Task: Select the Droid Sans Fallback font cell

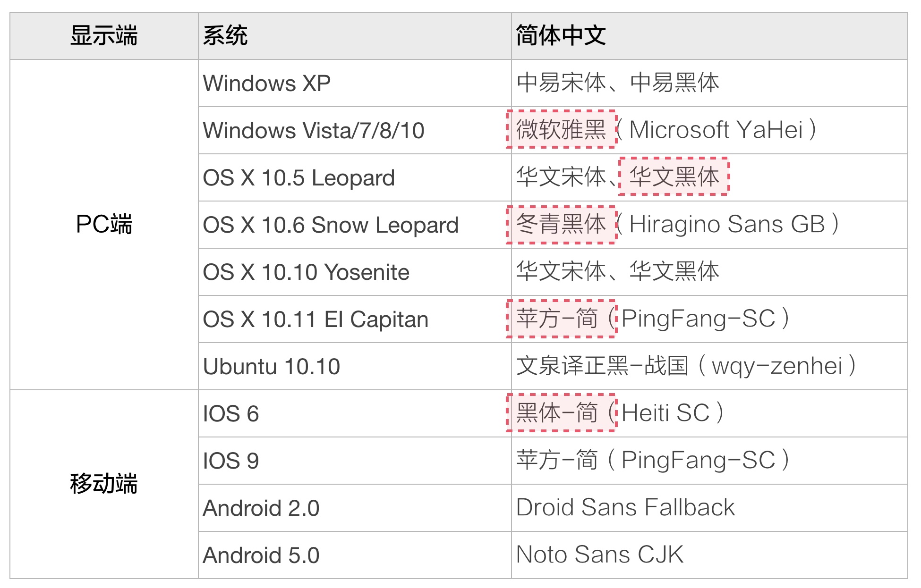Action: pos(625,508)
